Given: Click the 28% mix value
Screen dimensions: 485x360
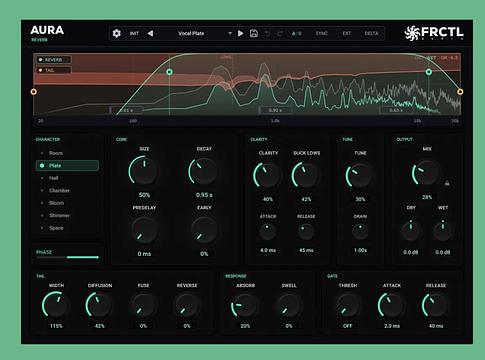Looking at the screenshot, I should (x=427, y=197).
